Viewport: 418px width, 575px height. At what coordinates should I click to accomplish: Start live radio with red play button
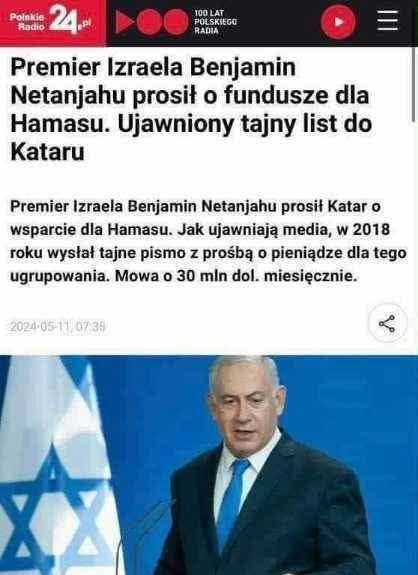click(x=338, y=22)
